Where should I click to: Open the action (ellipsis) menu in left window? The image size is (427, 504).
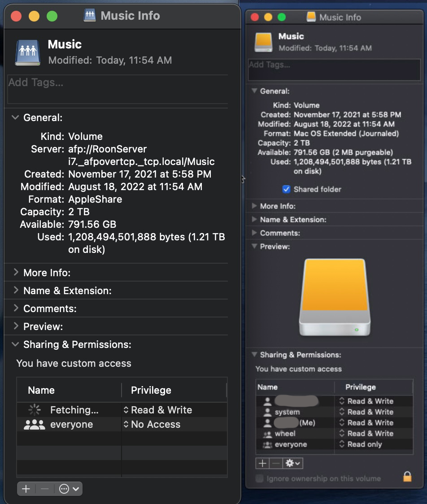coord(69,489)
